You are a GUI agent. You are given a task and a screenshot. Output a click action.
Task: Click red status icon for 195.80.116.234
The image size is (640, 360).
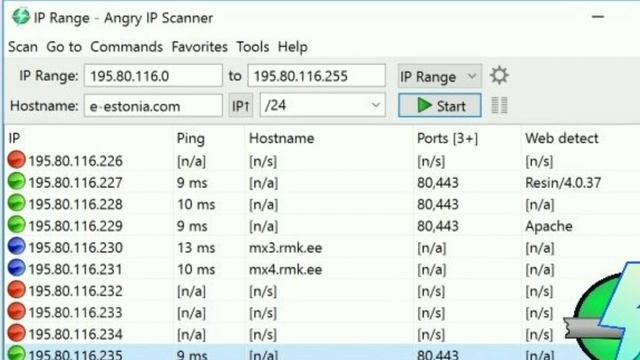pyautogui.click(x=17, y=333)
